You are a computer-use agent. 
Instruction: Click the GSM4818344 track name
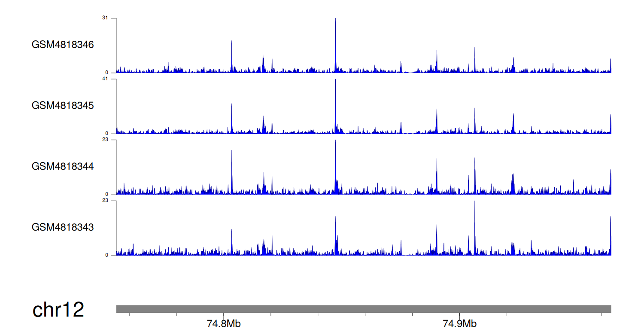pos(63,166)
